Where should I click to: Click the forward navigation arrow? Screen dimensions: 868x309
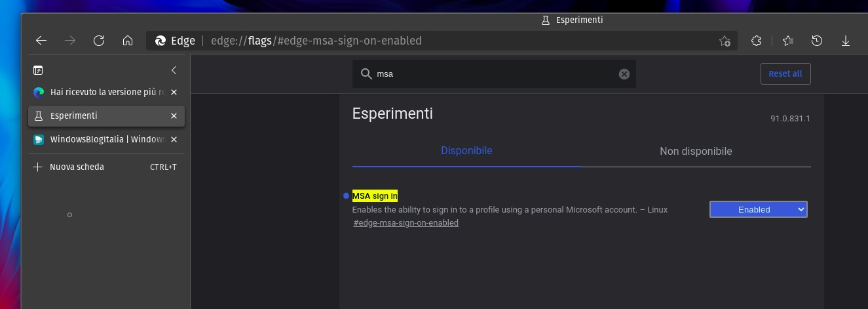coord(70,41)
